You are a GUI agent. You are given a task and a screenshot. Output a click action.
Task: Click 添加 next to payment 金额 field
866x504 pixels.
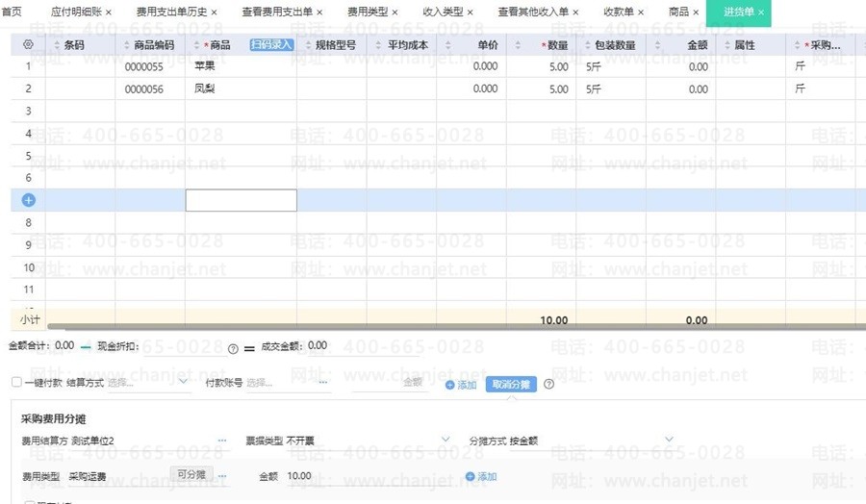click(x=461, y=385)
